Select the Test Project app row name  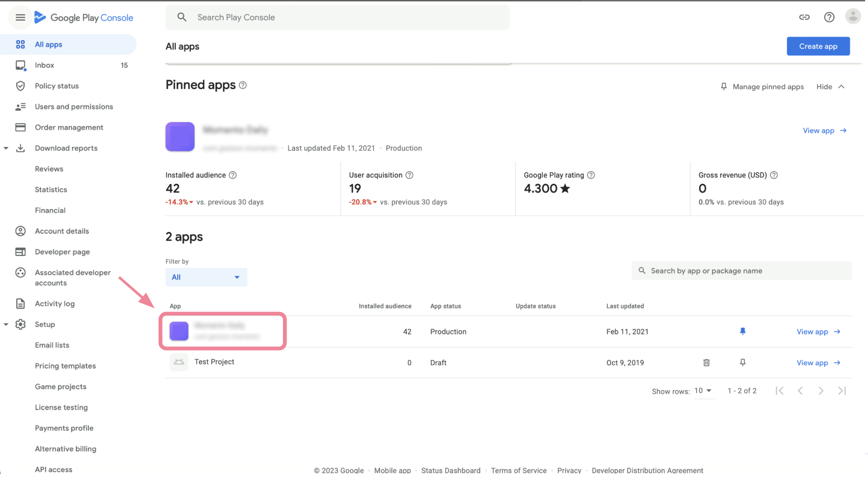(x=214, y=362)
